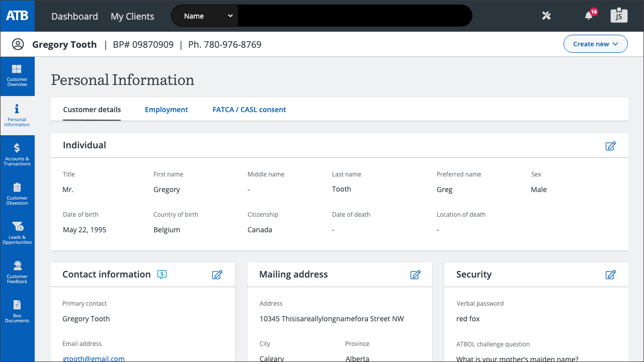Viewport: 644px width, 362px height.
Task: Select the Customer details tab
Action: click(x=92, y=110)
